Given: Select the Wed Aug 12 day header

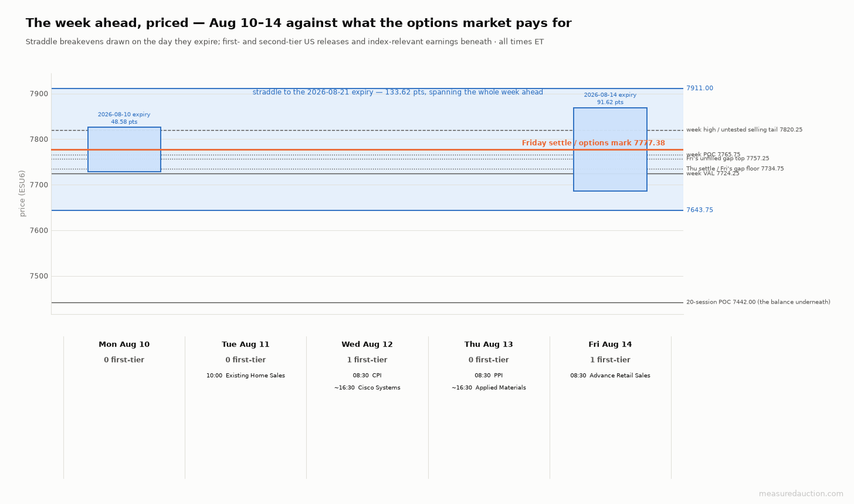Looking at the screenshot, I should click(367, 345).
